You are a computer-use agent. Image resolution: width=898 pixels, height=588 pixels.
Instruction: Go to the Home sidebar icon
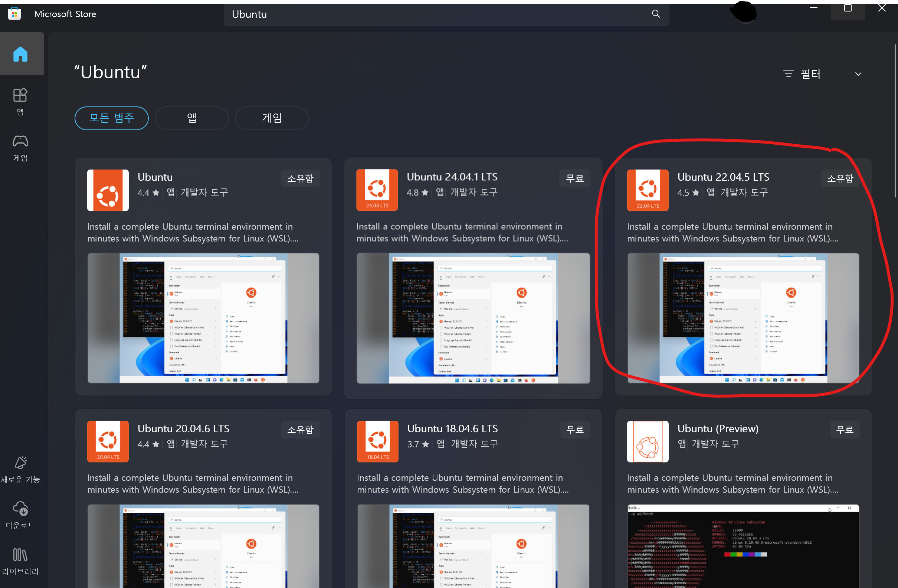point(20,54)
